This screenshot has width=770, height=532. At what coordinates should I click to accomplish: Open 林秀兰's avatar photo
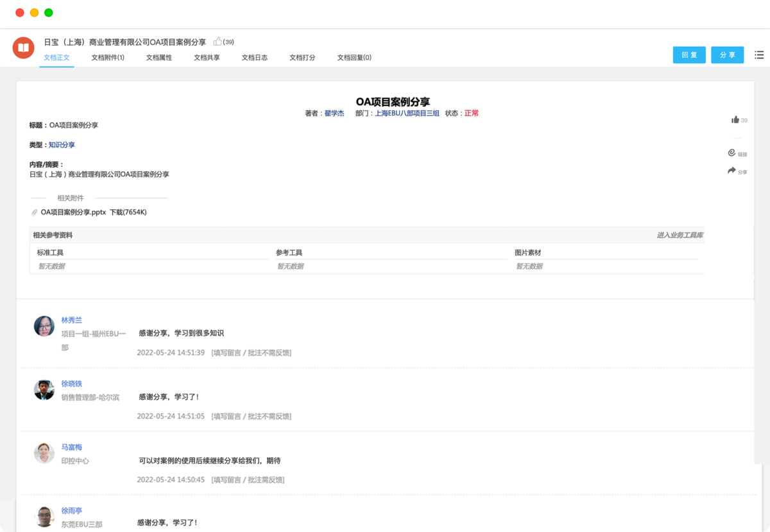pos(44,326)
